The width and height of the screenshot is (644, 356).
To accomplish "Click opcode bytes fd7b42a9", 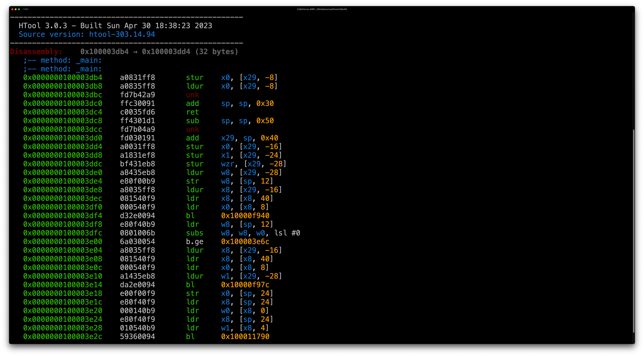I will 138,95.
